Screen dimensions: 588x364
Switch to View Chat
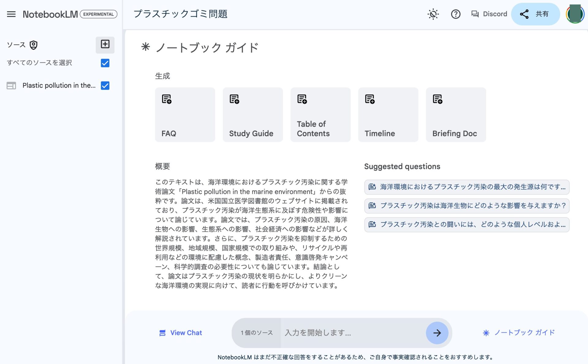tap(181, 333)
